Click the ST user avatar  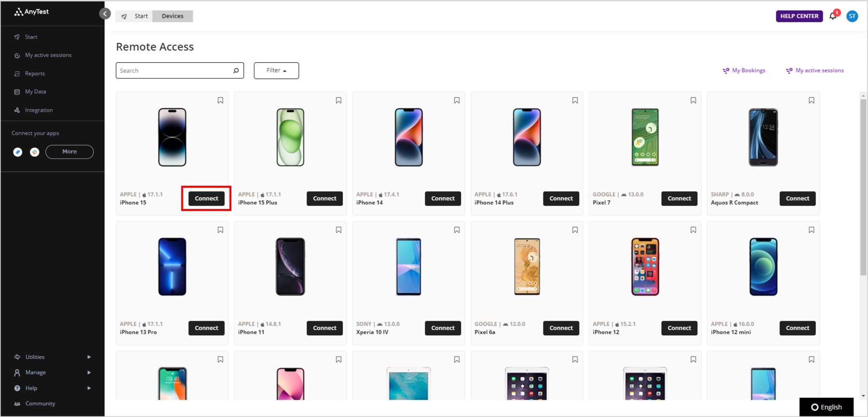852,16
